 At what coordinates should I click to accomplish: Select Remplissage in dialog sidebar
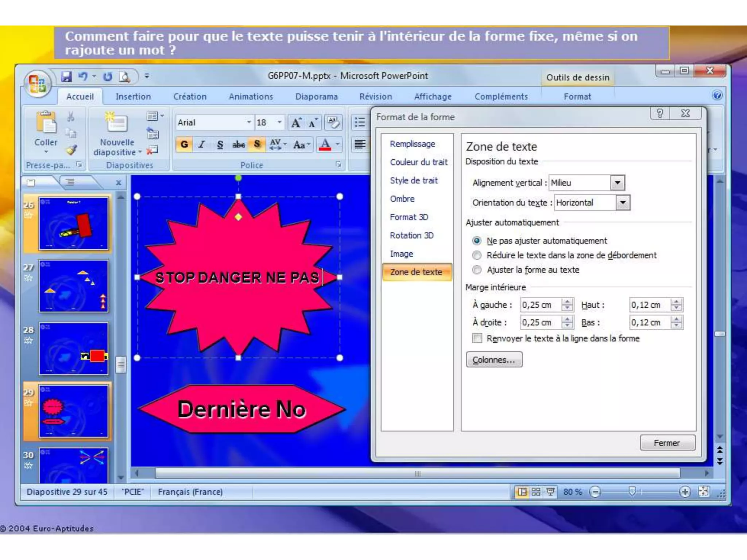[x=413, y=144]
